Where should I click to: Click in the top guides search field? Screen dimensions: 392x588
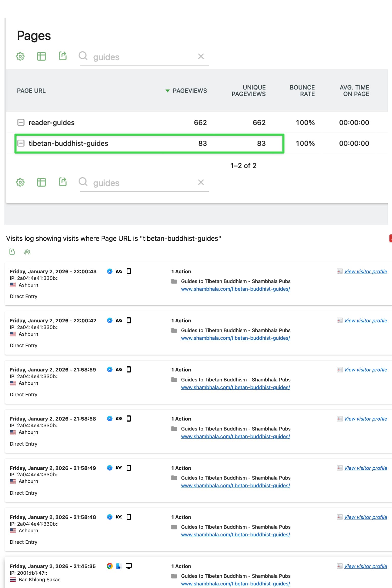(x=143, y=57)
